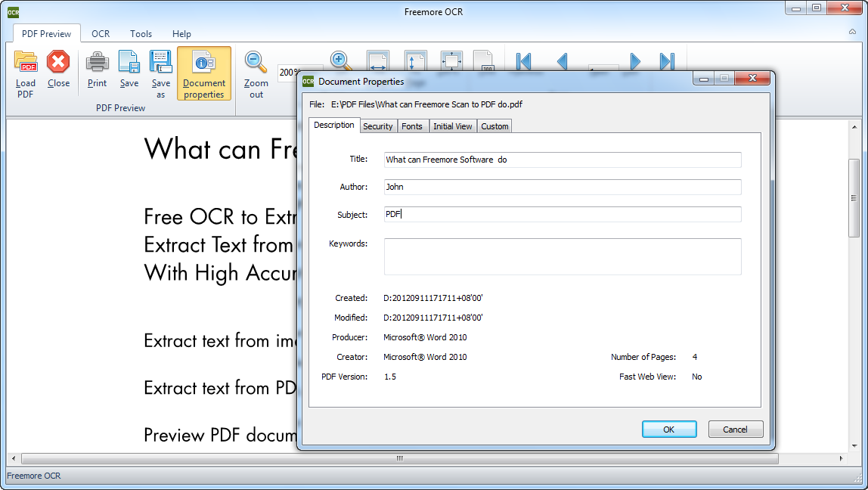Click the PDF Version value 1.5

[x=390, y=377]
